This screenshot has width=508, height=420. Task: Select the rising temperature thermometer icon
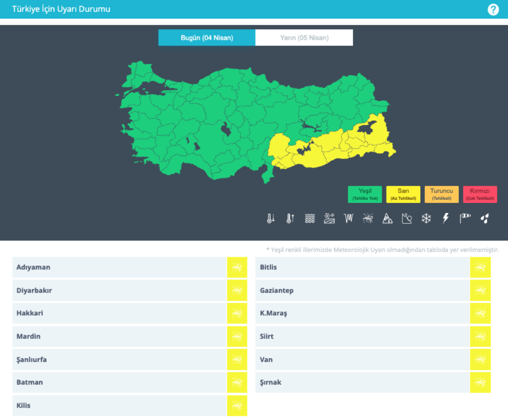(290, 219)
